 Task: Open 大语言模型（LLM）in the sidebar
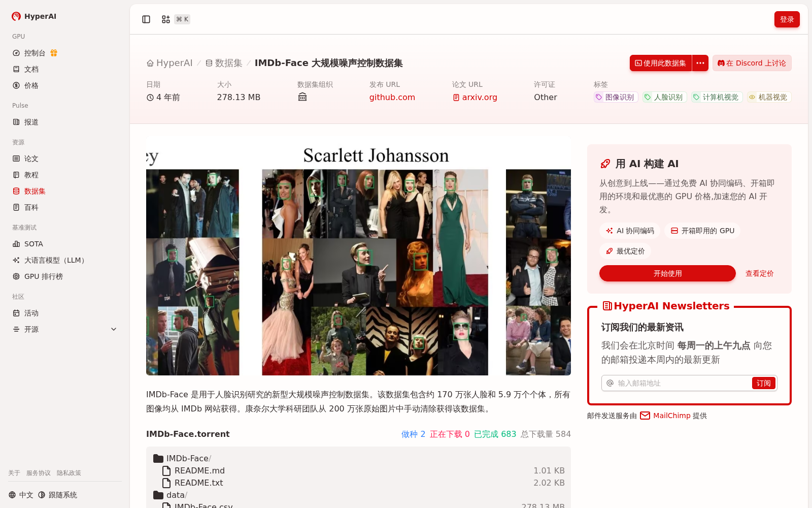coord(65,260)
